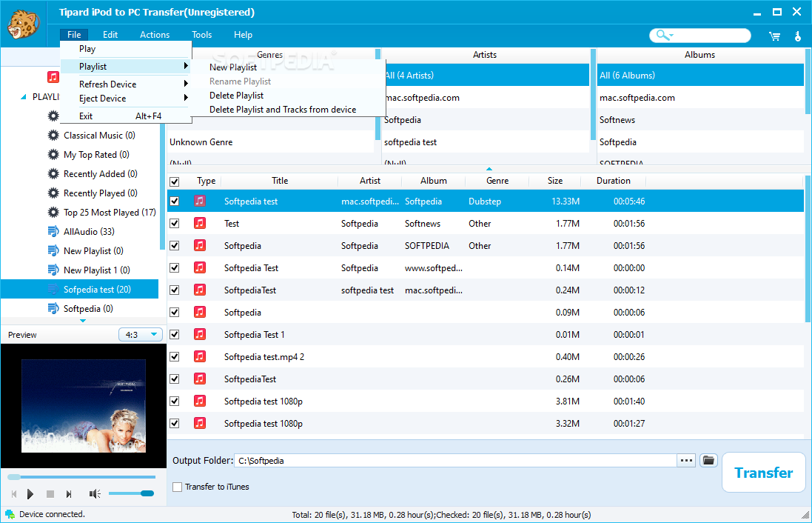Click the red music library icon in sidebar
Screen dimensions: 812x523
pos(53,77)
